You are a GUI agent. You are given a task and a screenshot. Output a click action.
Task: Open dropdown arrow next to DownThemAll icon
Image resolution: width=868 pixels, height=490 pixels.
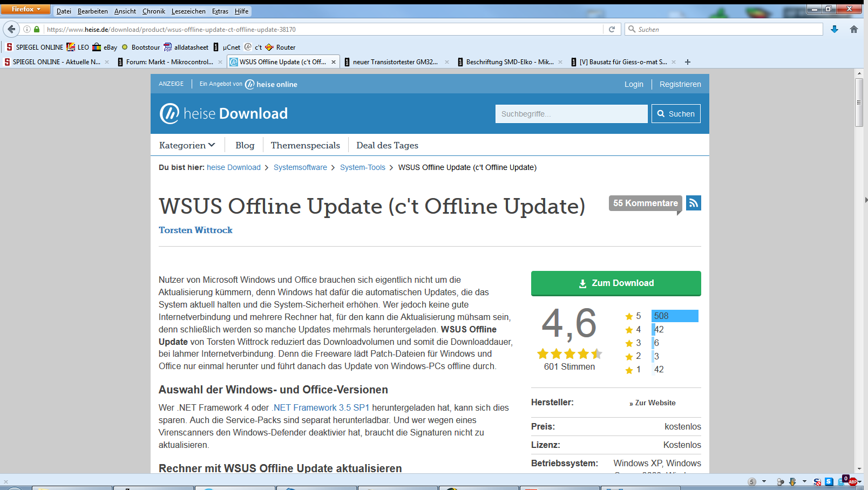[x=804, y=481]
